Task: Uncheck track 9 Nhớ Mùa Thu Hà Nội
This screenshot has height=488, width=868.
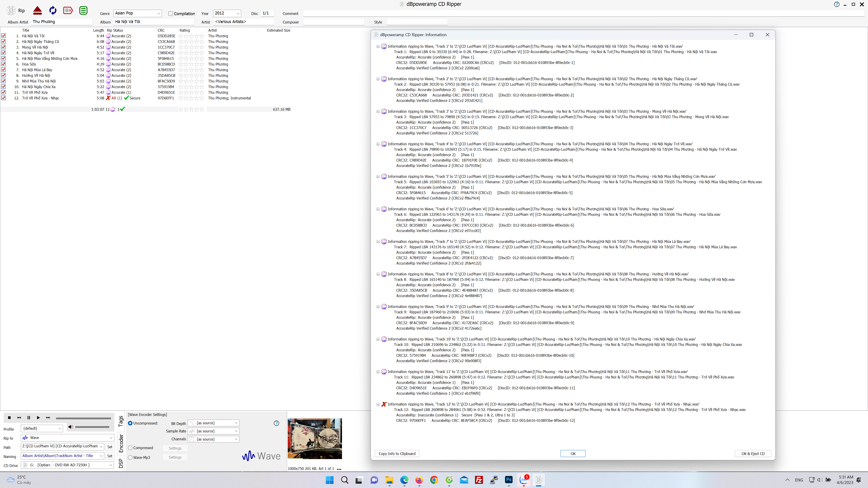Action: coord(3,81)
